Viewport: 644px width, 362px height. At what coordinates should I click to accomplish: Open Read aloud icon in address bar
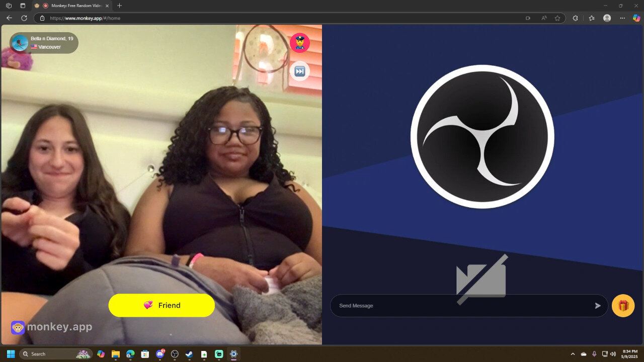pos(544,18)
